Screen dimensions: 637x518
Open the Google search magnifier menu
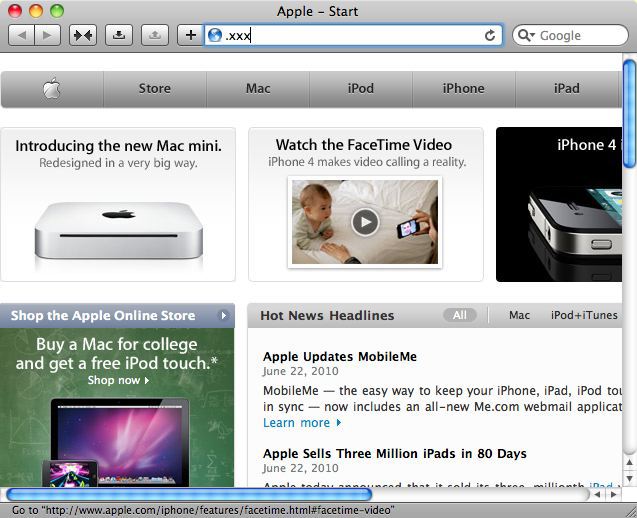pos(526,35)
